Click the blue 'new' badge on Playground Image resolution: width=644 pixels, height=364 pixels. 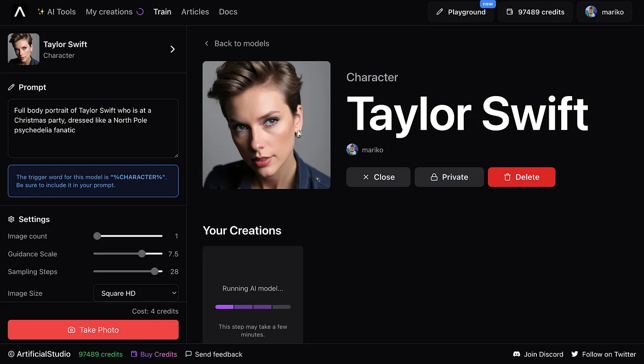coord(488,4)
